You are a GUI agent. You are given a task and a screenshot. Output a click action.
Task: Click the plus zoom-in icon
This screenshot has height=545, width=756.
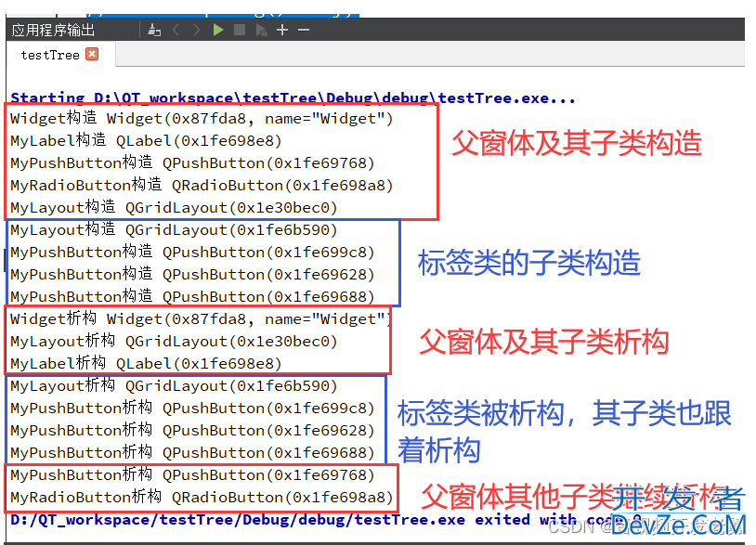pyautogui.click(x=282, y=31)
